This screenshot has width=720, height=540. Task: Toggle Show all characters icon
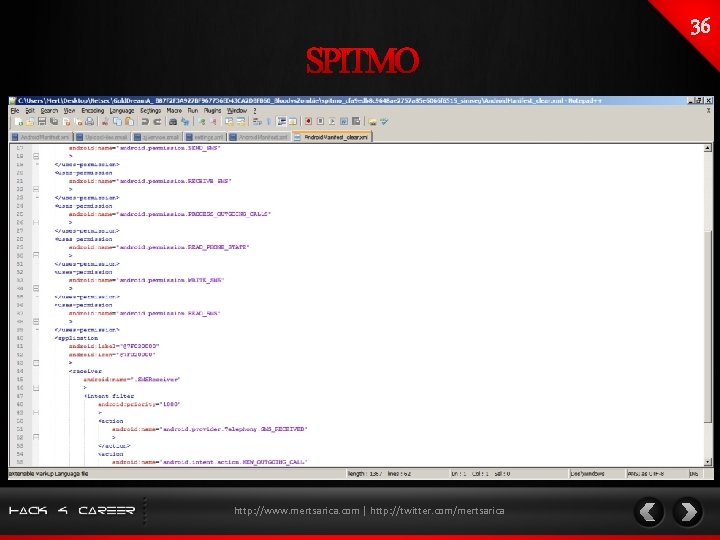269,122
